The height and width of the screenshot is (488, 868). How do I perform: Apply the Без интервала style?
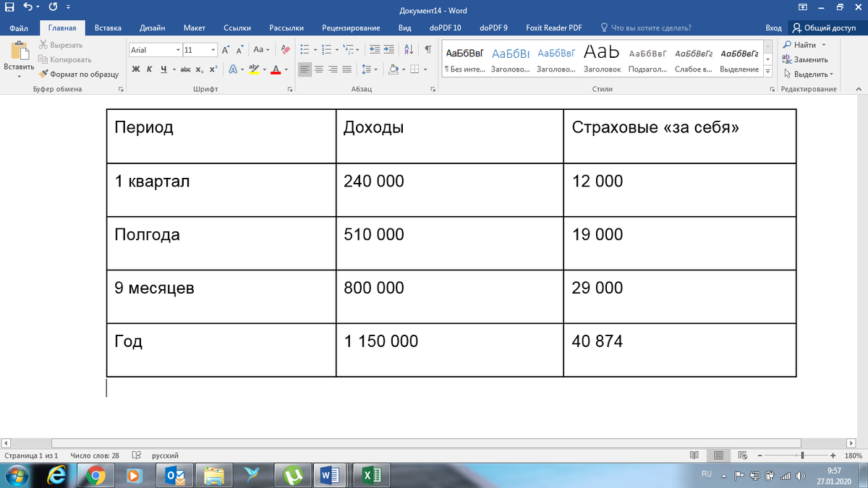coord(464,59)
